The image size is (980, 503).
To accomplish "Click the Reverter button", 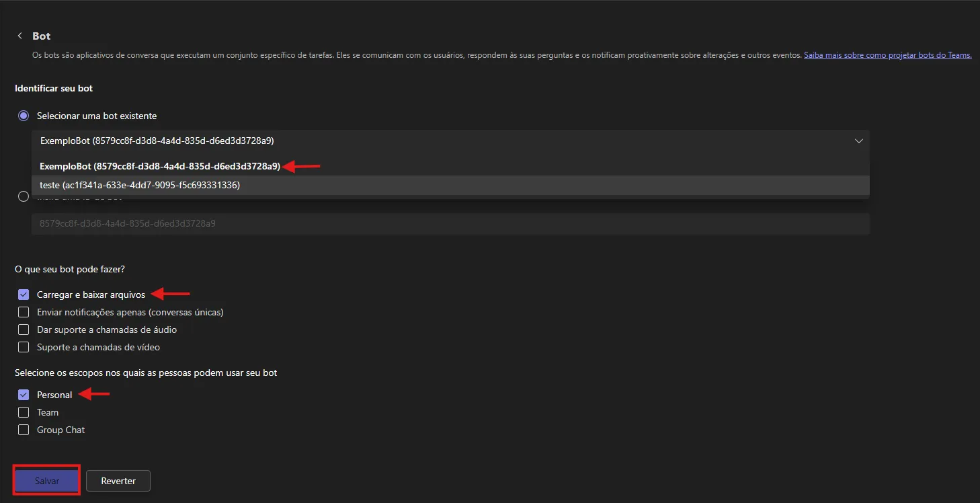I will [x=118, y=481].
